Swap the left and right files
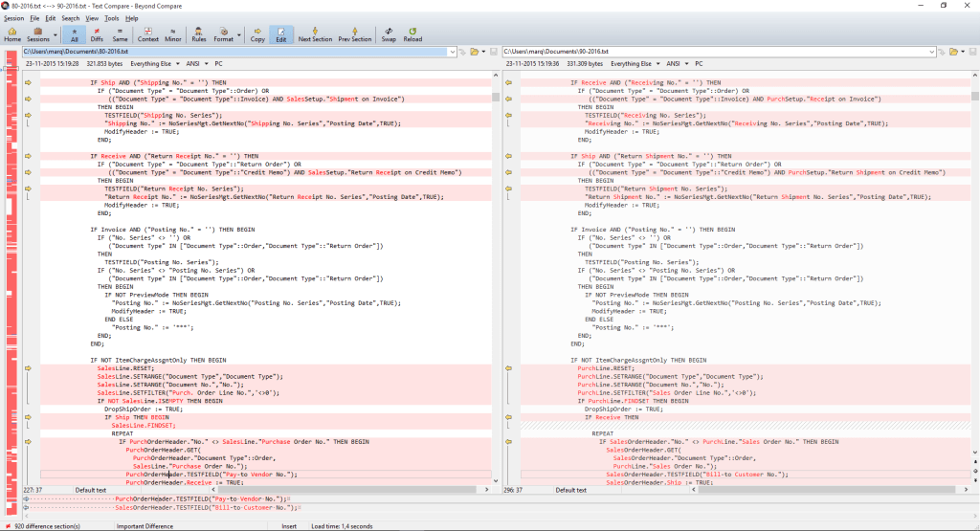The height and width of the screenshot is (531, 980). tap(389, 34)
